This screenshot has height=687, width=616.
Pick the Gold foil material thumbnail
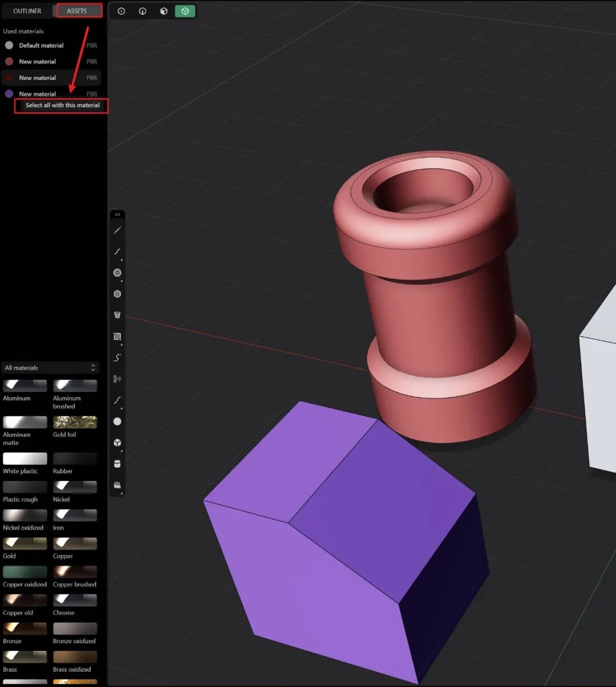[x=75, y=422]
